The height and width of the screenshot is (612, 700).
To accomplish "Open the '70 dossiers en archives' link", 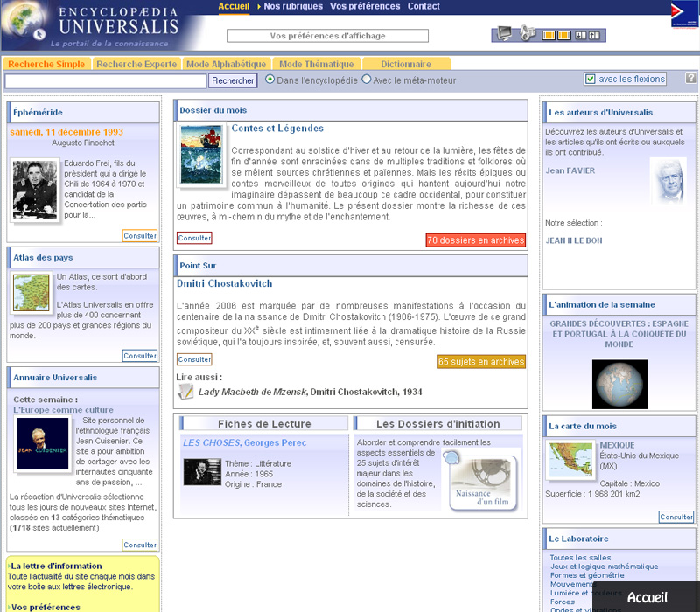I will click(475, 240).
